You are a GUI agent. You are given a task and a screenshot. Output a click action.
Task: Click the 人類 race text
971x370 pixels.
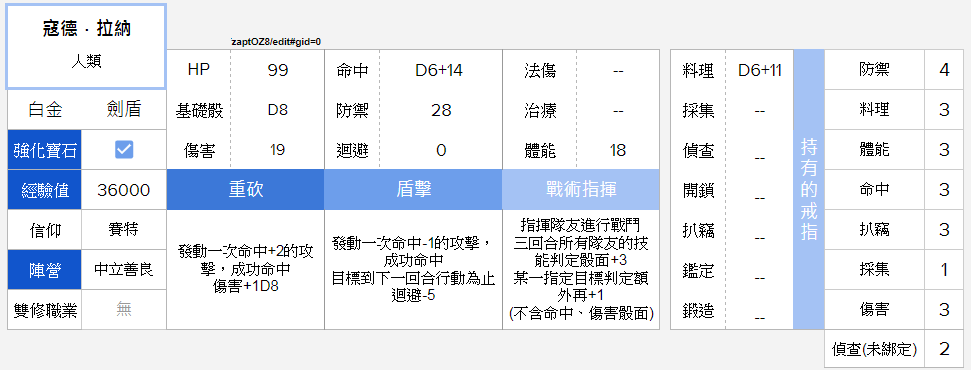[87, 61]
